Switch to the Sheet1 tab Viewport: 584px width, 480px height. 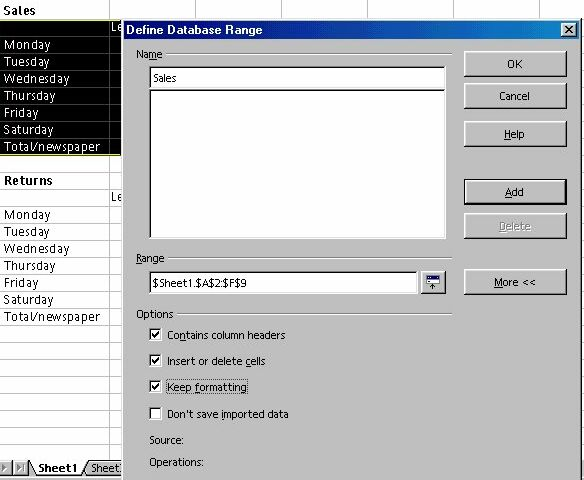click(57, 468)
